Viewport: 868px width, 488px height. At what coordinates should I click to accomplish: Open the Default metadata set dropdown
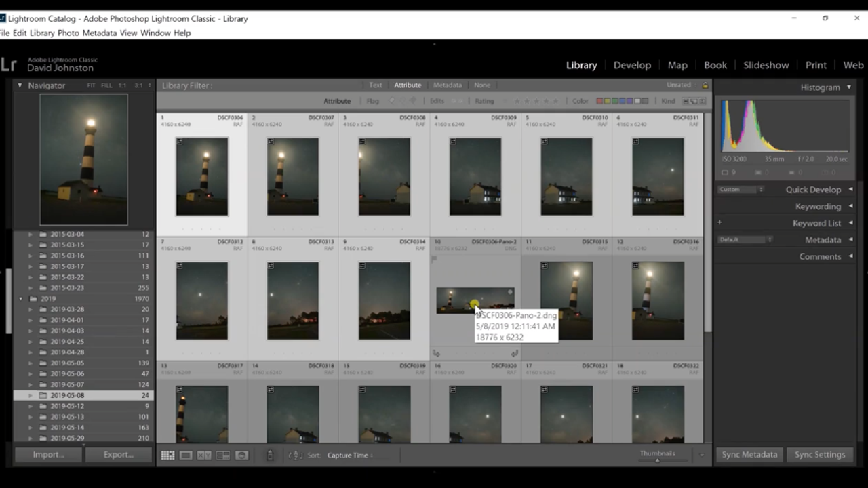(x=745, y=239)
